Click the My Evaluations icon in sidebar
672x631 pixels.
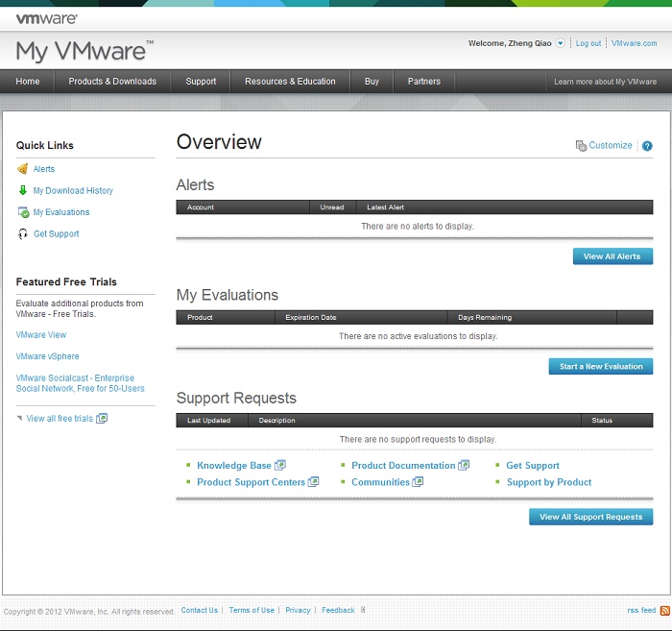(x=23, y=212)
